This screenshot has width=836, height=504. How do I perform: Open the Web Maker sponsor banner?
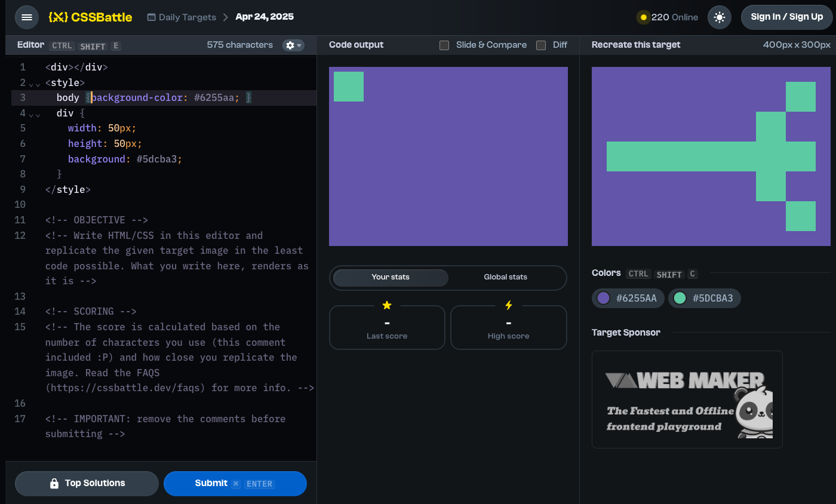[x=687, y=399]
